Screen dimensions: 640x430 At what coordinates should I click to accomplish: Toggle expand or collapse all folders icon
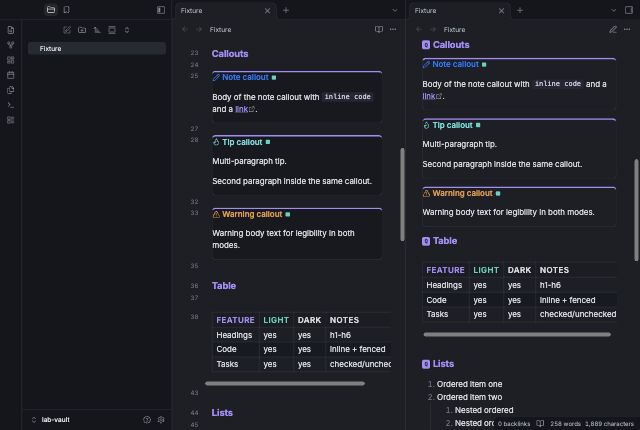coord(127,30)
